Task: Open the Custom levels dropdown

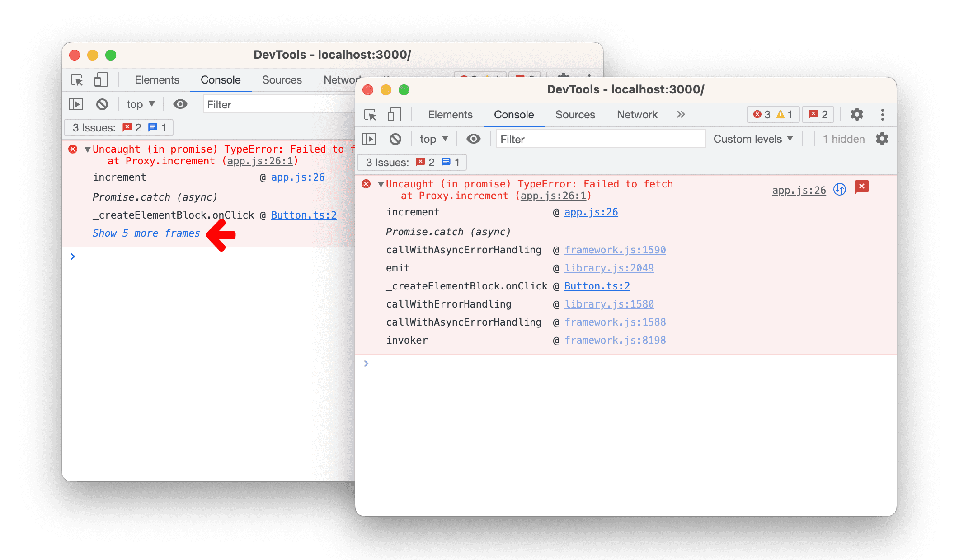Action: coord(753,139)
